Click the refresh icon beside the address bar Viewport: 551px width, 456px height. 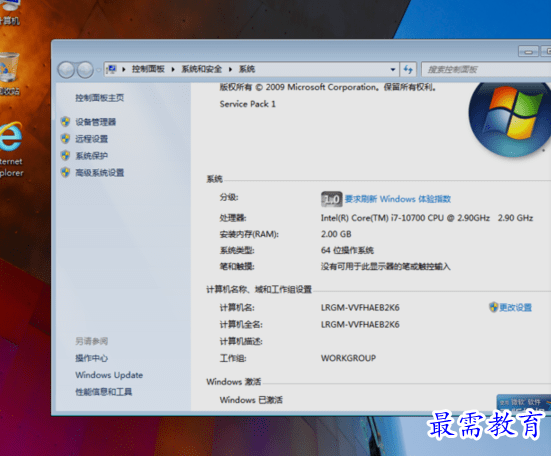click(408, 69)
